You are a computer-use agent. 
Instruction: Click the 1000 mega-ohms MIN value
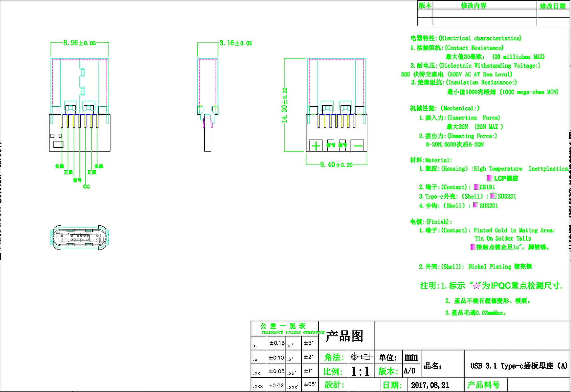click(x=529, y=92)
